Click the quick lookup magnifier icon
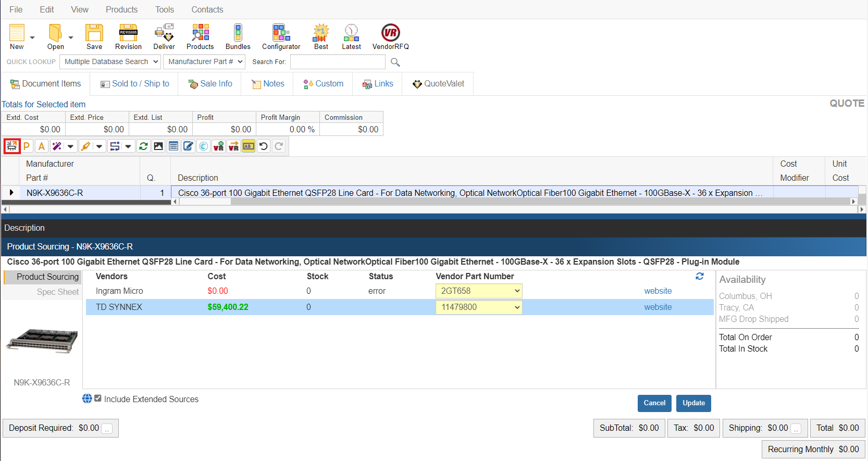Screen dimensions: 868x461 [x=395, y=63]
